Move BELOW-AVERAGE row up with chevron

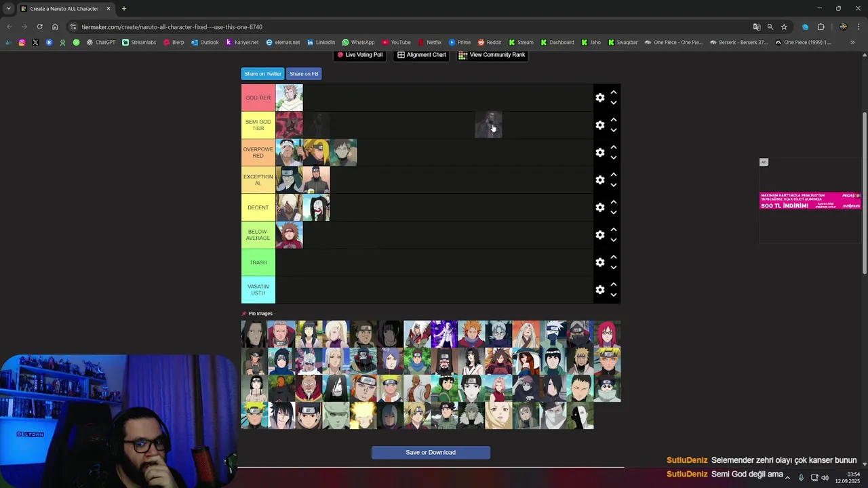coord(614,229)
